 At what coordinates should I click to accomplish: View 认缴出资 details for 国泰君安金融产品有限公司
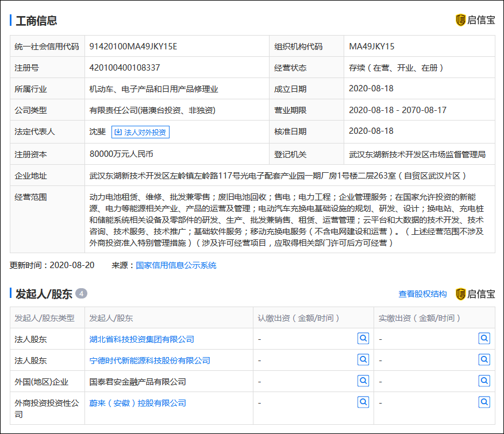[x=363, y=381]
